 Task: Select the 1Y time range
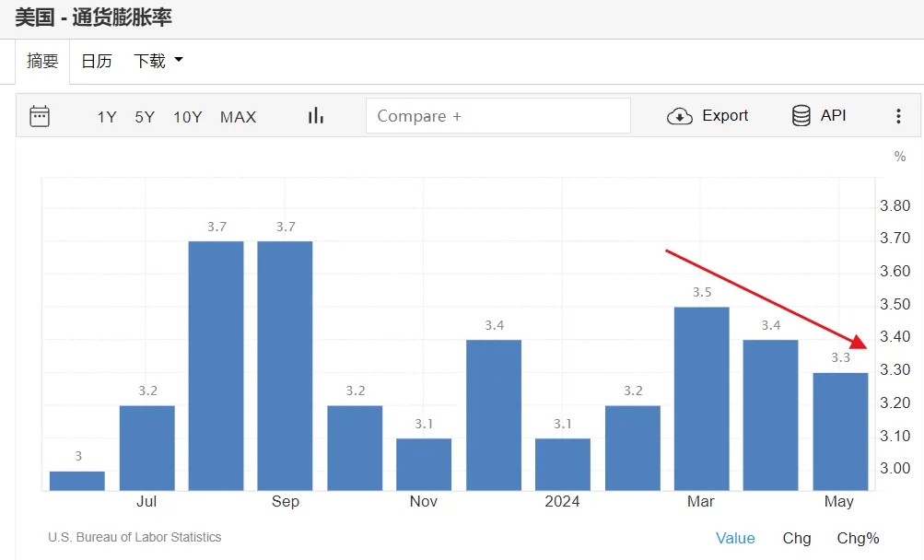tap(107, 117)
